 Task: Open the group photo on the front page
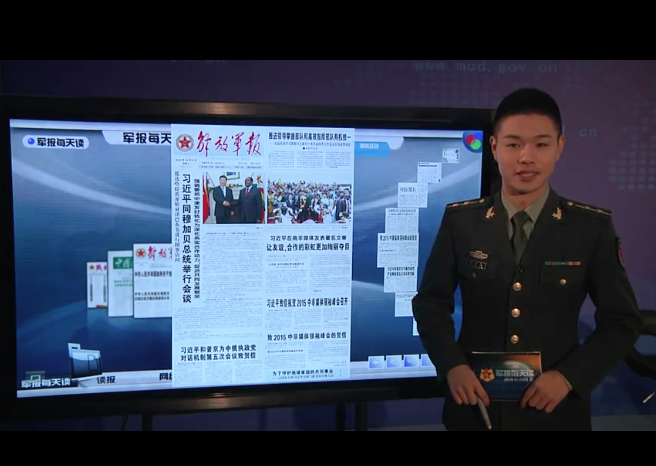[x=309, y=200]
